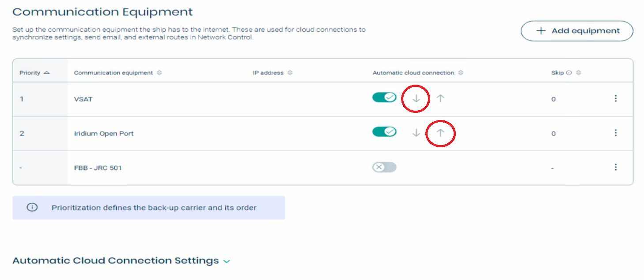The width and height of the screenshot is (644, 280).
Task: Open Iridium Open Port options menu
Action: 616,133
